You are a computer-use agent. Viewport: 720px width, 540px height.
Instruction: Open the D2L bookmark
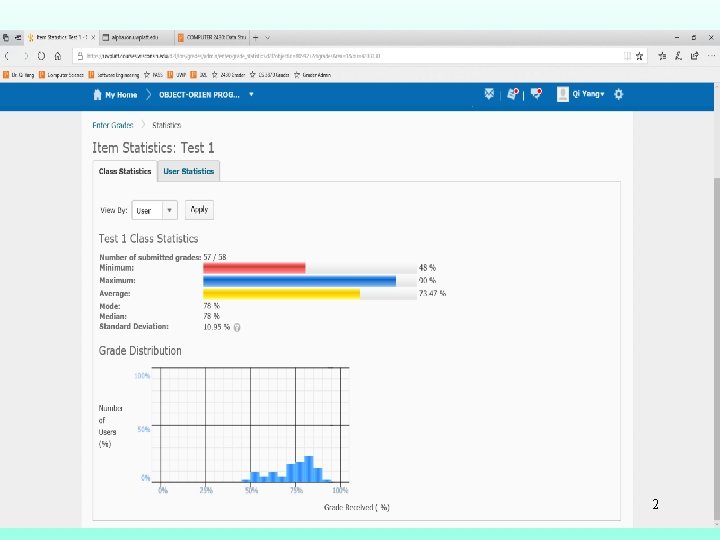click(x=199, y=75)
